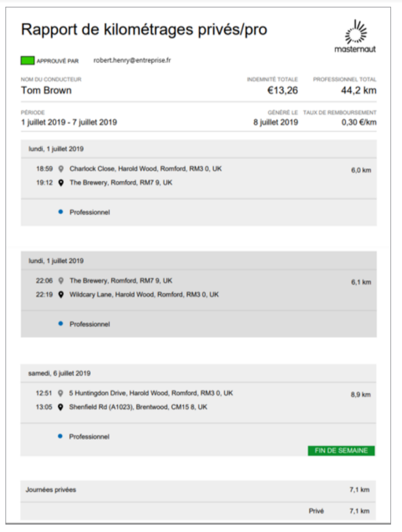402x532 pixels.
Task: Select the samedi, 6 juillet 2019 header
Action: [198, 373]
